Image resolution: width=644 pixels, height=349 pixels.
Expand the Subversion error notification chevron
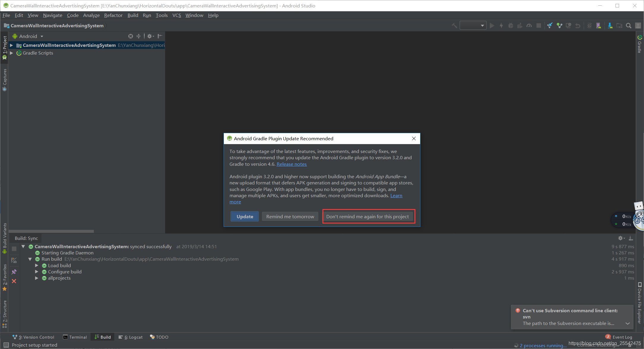point(627,323)
